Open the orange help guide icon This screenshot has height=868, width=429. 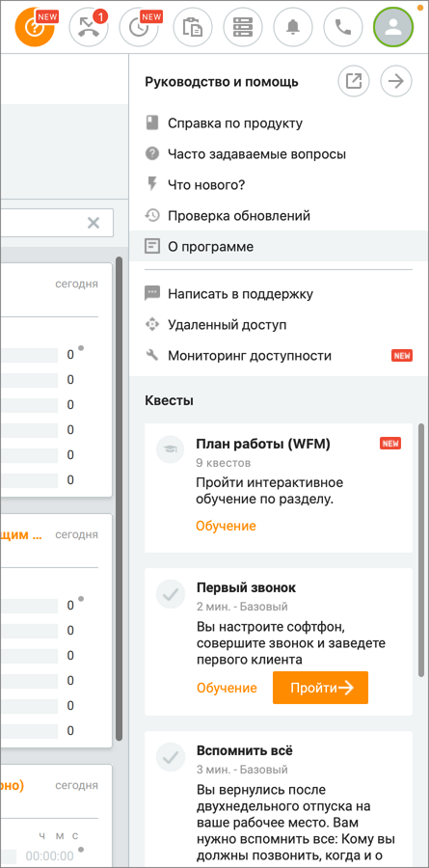pos(35,27)
